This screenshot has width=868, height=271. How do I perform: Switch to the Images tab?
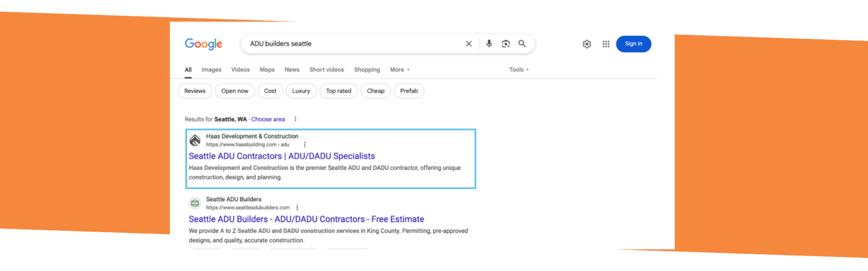[212, 70]
